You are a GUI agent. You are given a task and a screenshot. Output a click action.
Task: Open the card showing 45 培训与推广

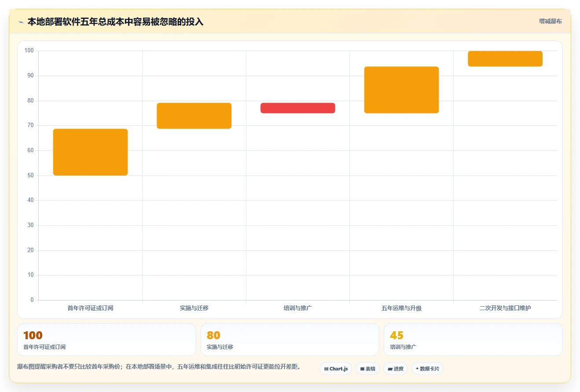click(x=473, y=340)
